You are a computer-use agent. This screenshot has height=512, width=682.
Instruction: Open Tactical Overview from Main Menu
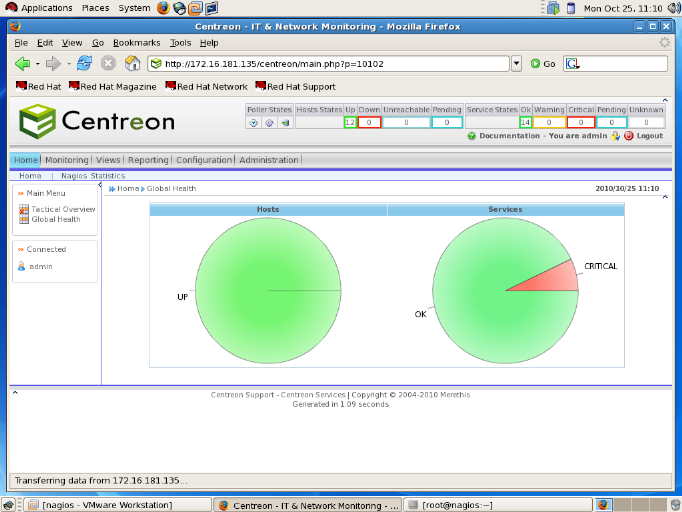coord(62,209)
